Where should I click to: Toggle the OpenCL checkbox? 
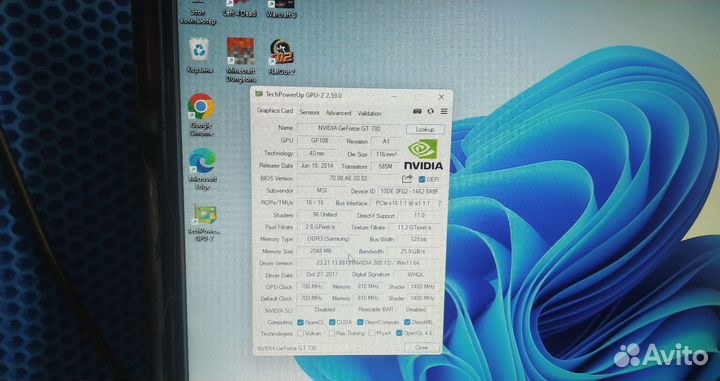point(300,322)
